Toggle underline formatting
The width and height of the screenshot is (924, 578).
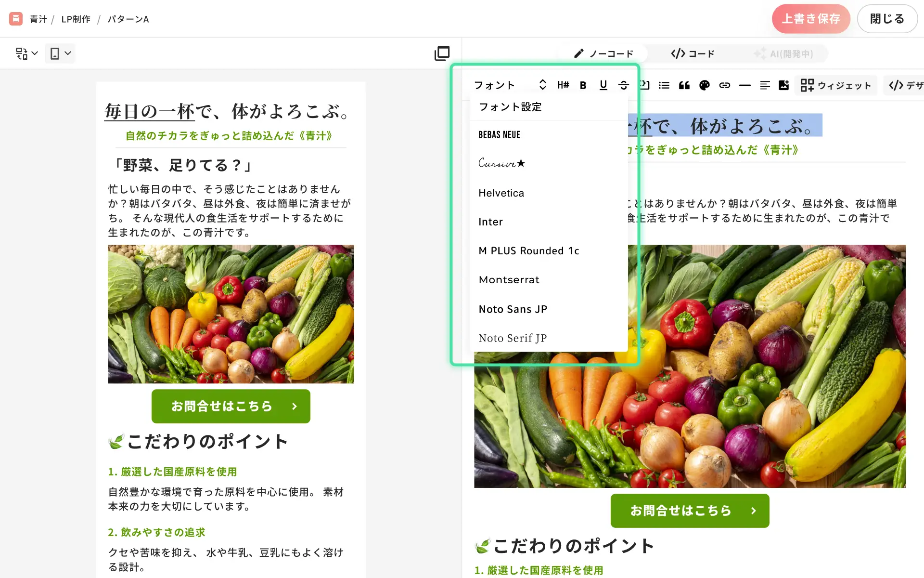click(x=603, y=85)
